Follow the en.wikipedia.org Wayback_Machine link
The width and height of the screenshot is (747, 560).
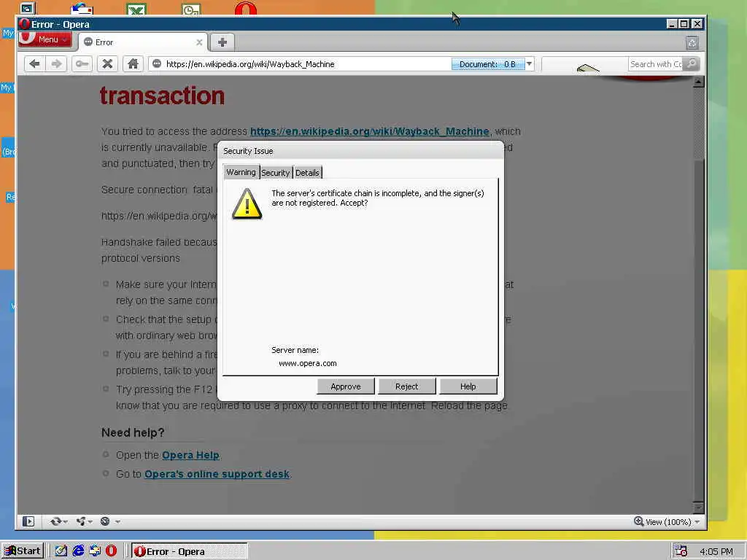click(x=370, y=131)
